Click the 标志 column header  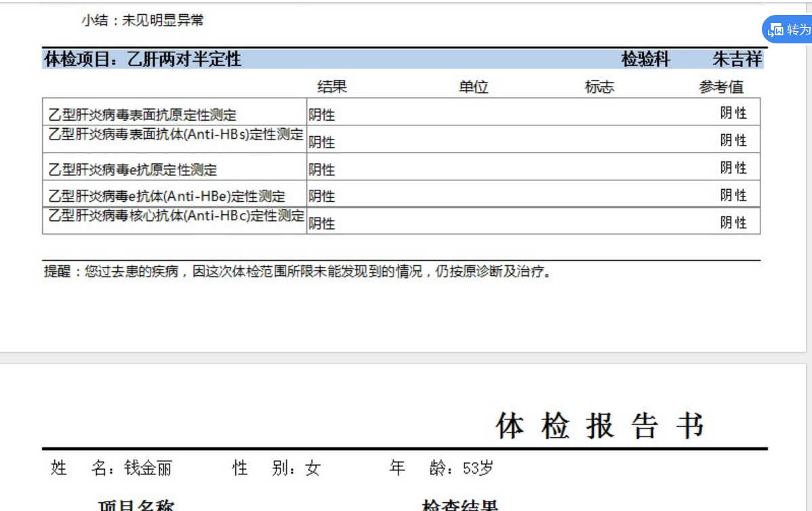click(599, 87)
